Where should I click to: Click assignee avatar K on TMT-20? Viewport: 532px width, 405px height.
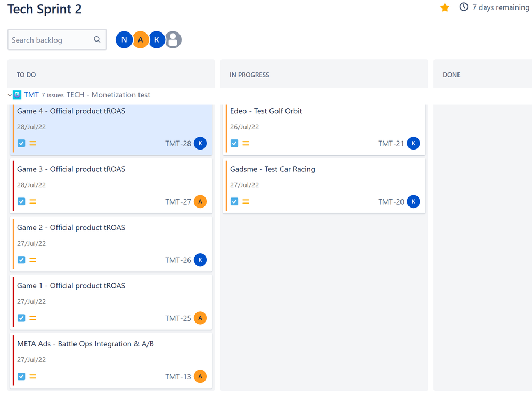(x=413, y=202)
